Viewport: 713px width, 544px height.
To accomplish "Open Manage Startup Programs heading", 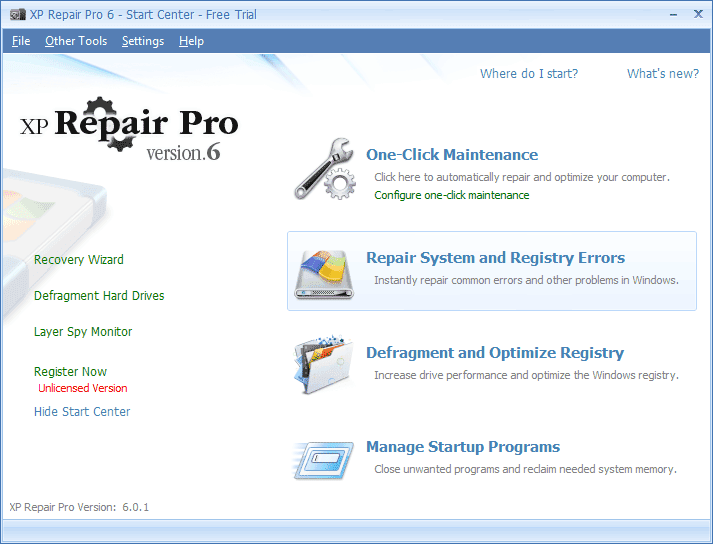I will pyautogui.click(x=463, y=447).
